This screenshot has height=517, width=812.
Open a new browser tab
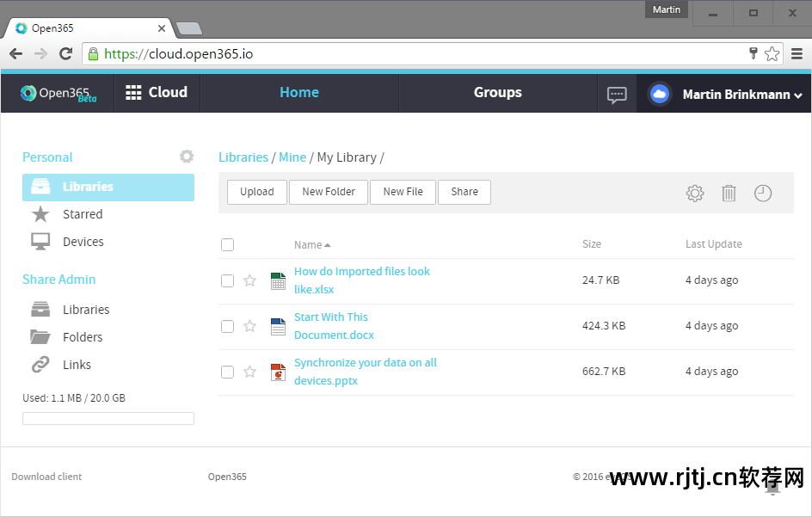point(189,28)
